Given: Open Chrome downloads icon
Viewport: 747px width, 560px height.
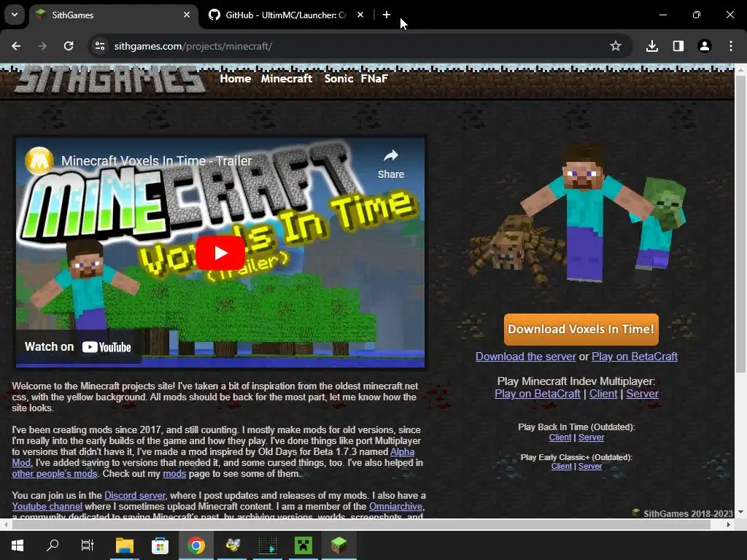Looking at the screenshot, I should (x=652, y=46).
